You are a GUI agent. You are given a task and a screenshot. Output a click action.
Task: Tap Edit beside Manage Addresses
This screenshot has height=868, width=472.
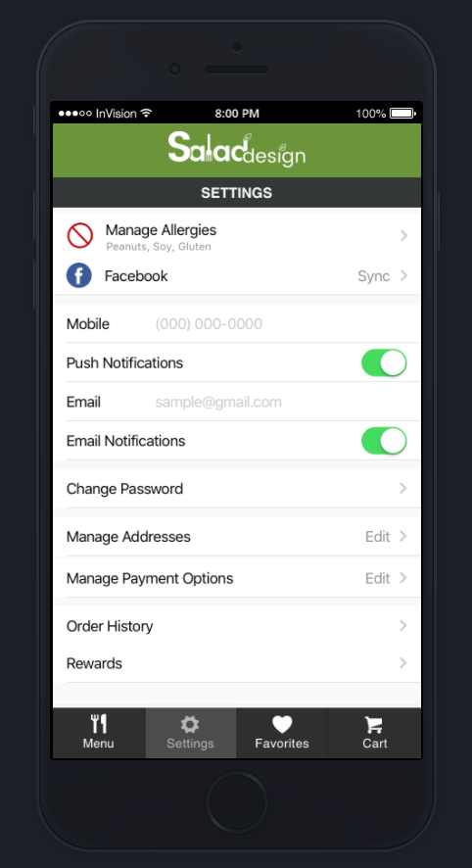click(x=377, y=537)
